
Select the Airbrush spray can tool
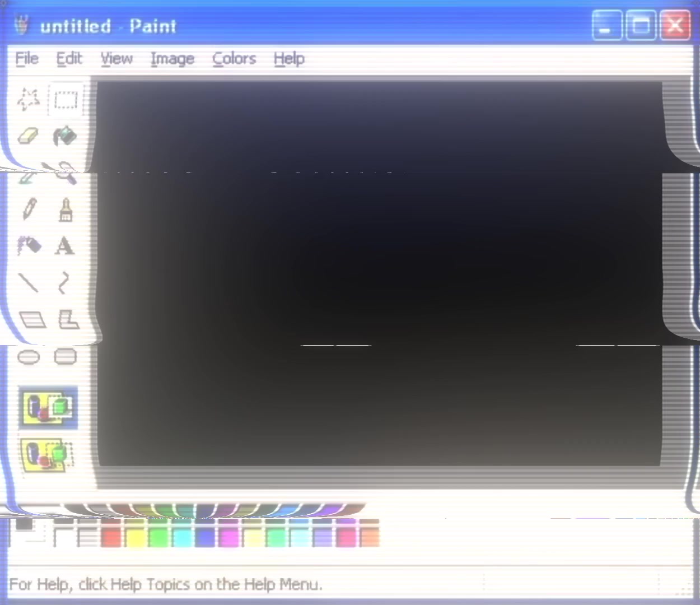pyautogui.click(x=29, y=246)
